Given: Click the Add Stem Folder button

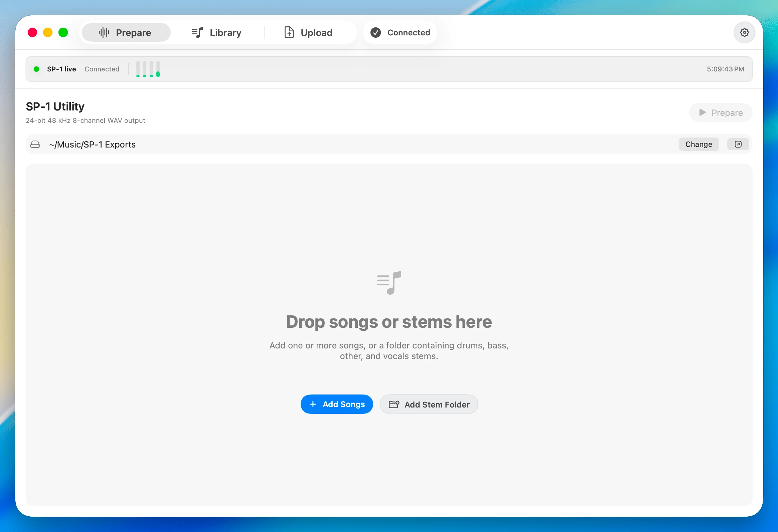Looking at the screenshot, I should click(x=429, y=404).
